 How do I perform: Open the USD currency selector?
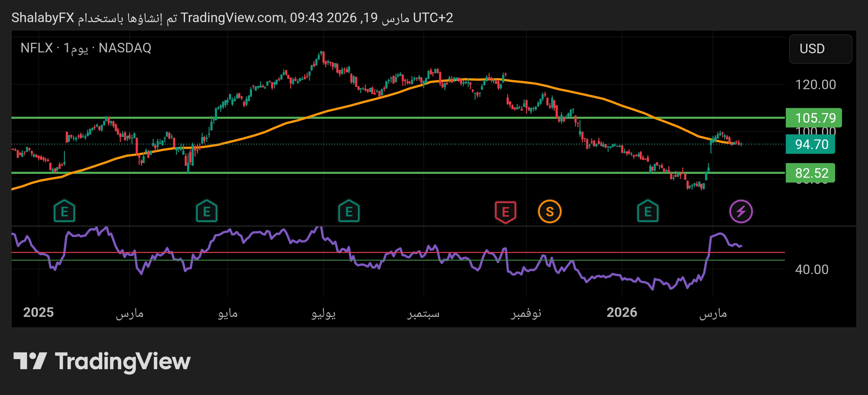[x=820, y=49]
